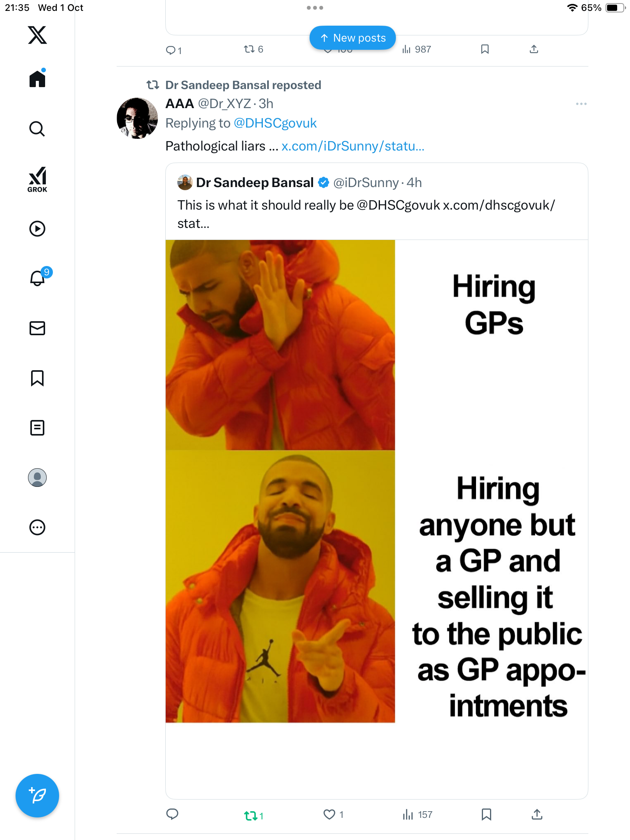Viewport: 630px width, 840px height.
Task: Open the Grok assistant icon
Action: [x=37, y=179]
